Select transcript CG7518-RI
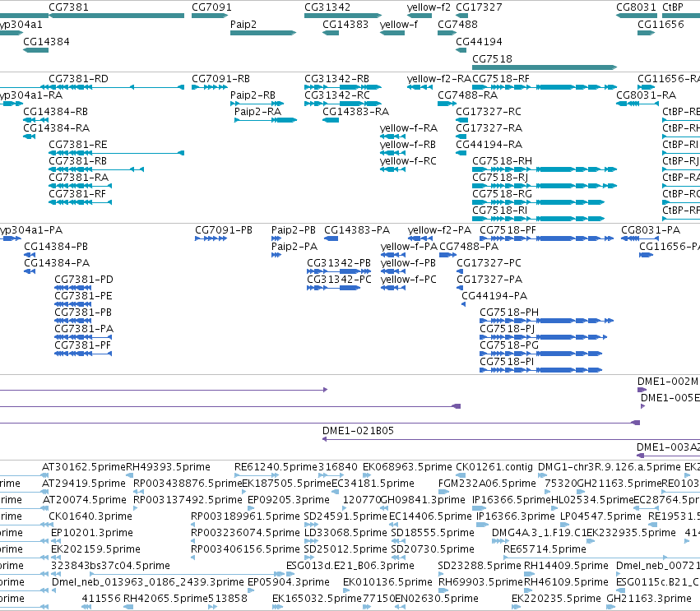Viewport: 700px width, 611px height. 499,211
